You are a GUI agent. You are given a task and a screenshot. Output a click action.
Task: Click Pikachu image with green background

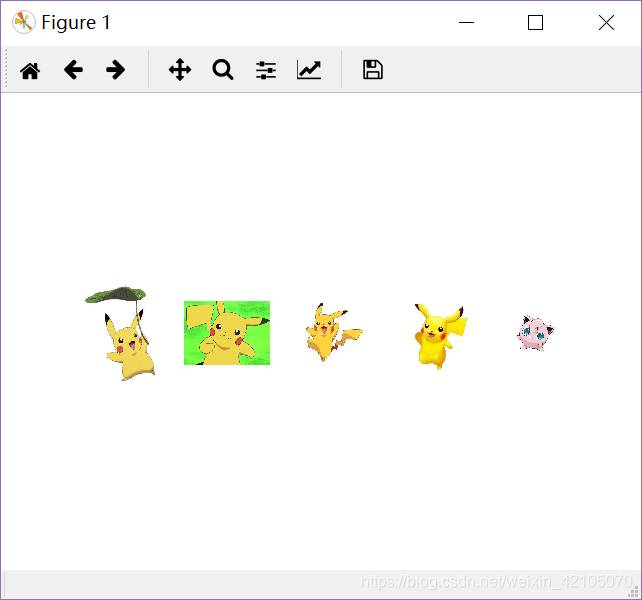coord(227,333)
